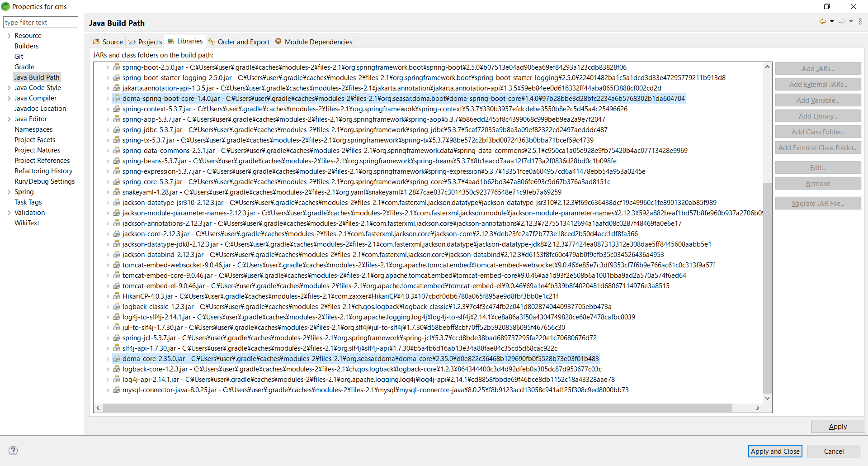Click the Add JARs... button
Viewport: 868px width, 466px height.
(x=818, y=68)
